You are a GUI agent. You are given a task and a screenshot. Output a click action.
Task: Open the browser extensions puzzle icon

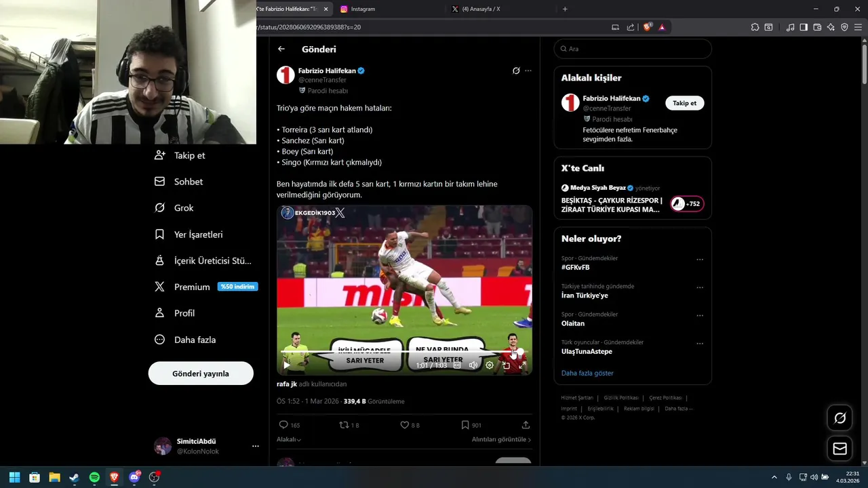[755, 27]
